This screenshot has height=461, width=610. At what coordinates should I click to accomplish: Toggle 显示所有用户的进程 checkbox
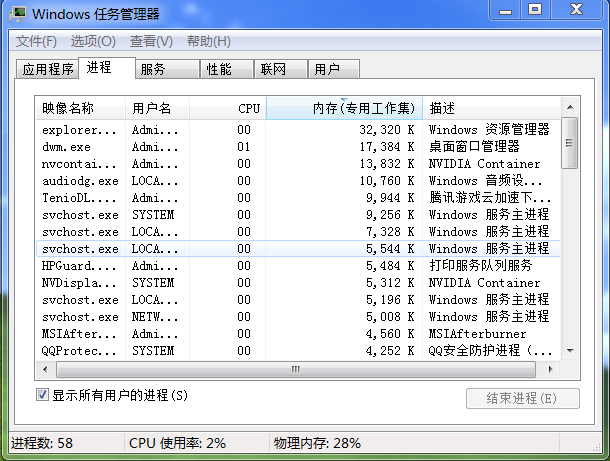tap(42, 395)
